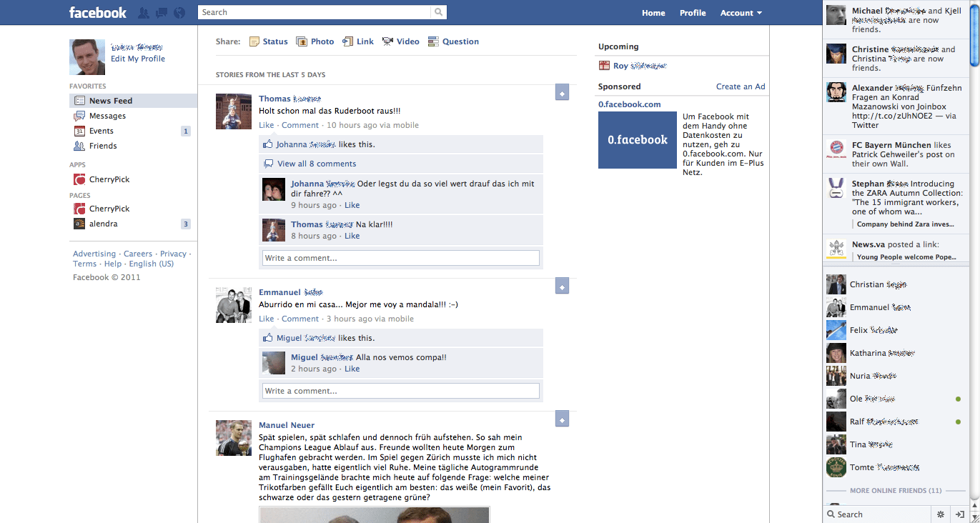Check messages via the top bar icon
The image size is (980, 523).
click(x=162, y=12)
